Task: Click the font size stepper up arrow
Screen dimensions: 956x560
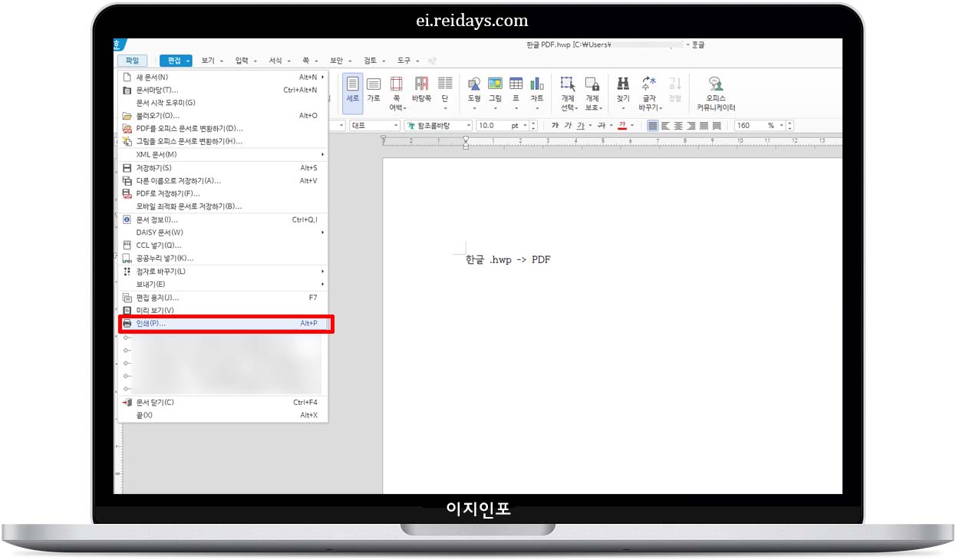Action: pyautogui.click(x=532, y=122)
